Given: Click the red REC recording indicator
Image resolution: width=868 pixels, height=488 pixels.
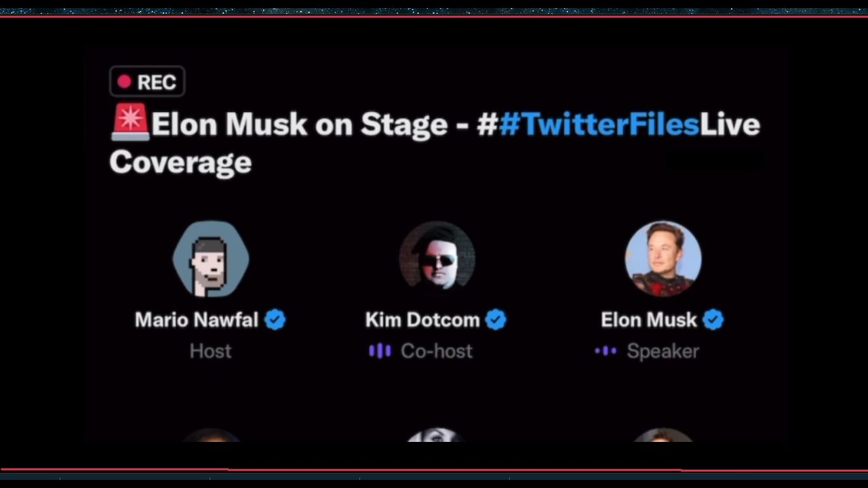Looking at the screenshot, I should [147, 82].
